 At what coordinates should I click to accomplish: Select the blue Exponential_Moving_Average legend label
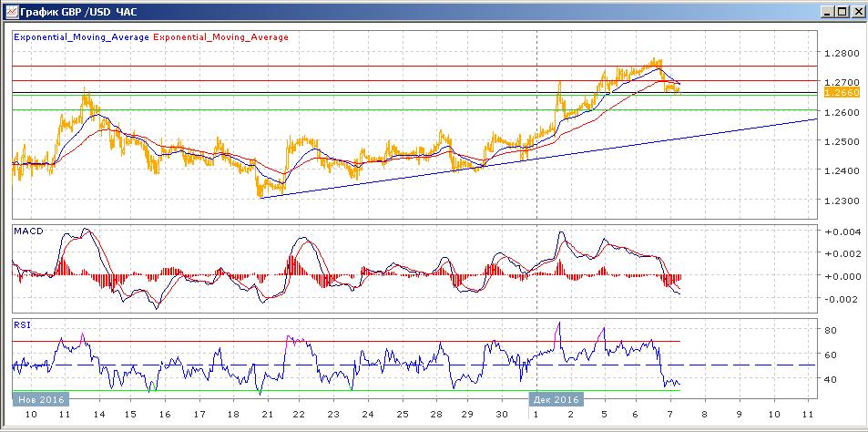(x=81, y=37)
